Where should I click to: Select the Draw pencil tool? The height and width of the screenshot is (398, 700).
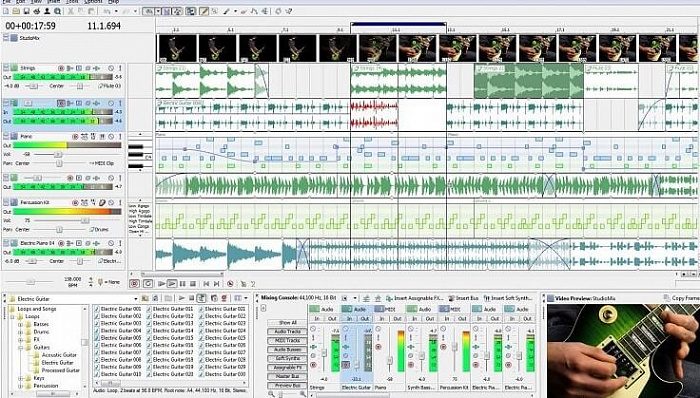[204, 11]
